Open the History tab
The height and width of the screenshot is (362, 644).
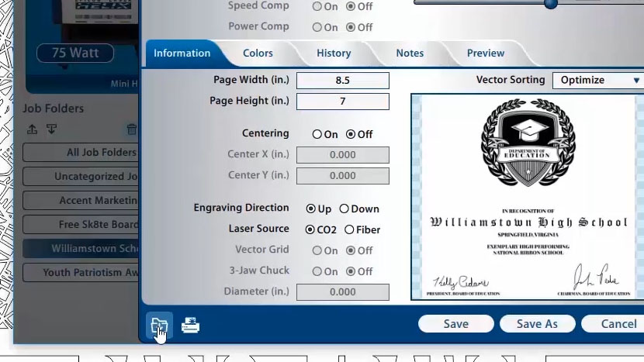click(x=334, y=53)
